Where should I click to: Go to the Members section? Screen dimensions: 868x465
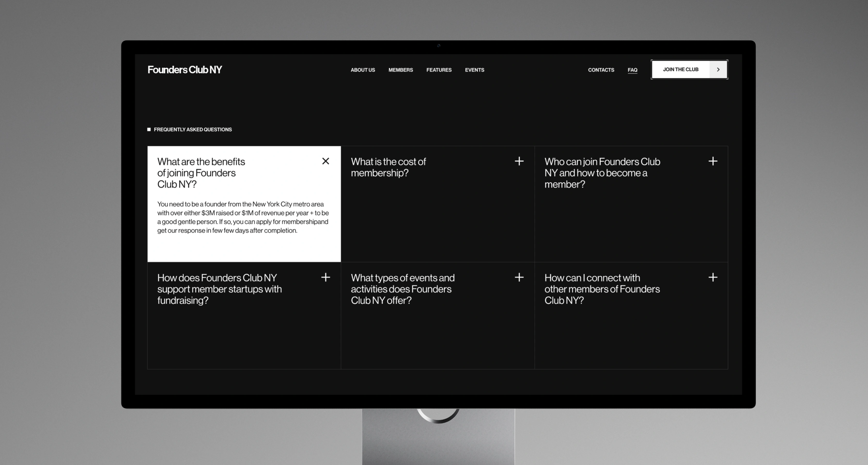[x=400, y=70]
